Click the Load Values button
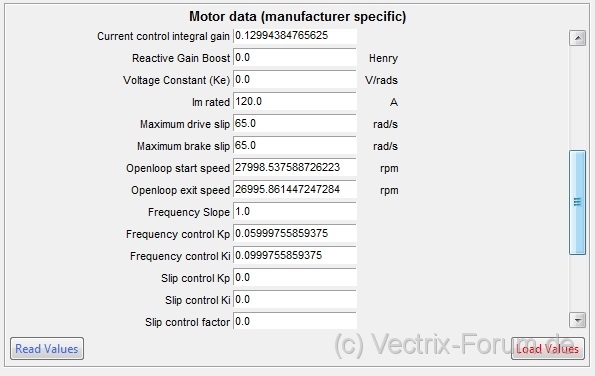The image size is (595, 376). [548, 348]
